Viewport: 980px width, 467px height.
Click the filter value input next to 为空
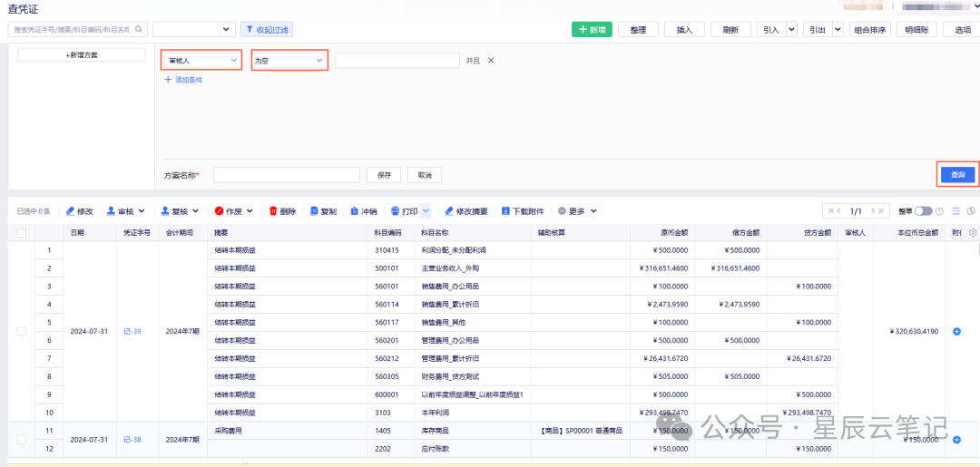click(397, 60)
